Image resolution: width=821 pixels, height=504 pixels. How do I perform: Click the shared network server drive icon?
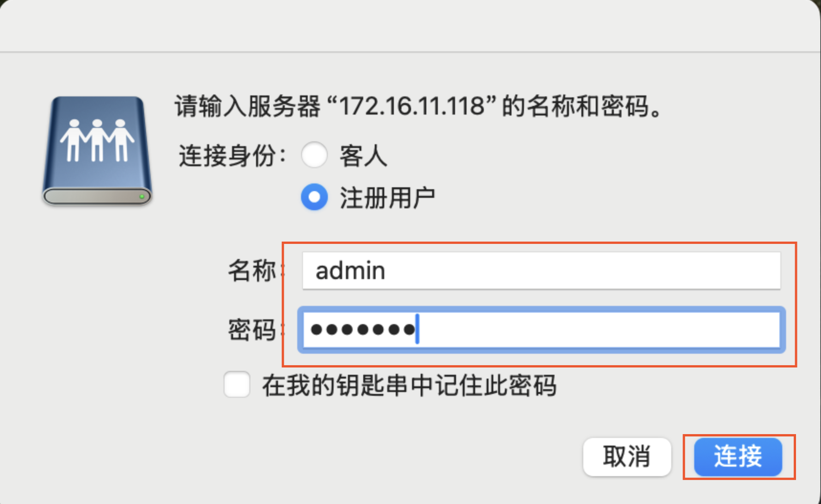97,150
